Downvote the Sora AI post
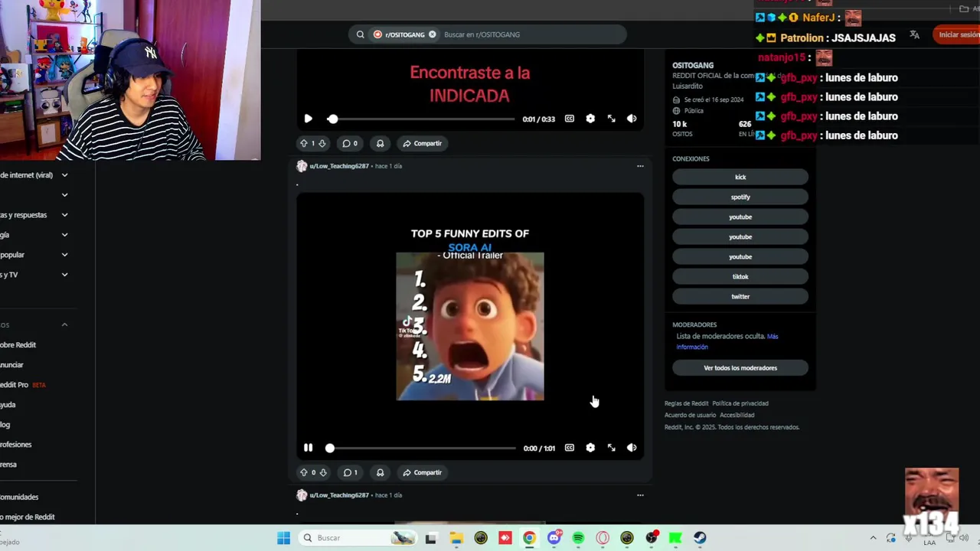The width and height of the screenshot is (980, 551). click(x=322, y=472)
